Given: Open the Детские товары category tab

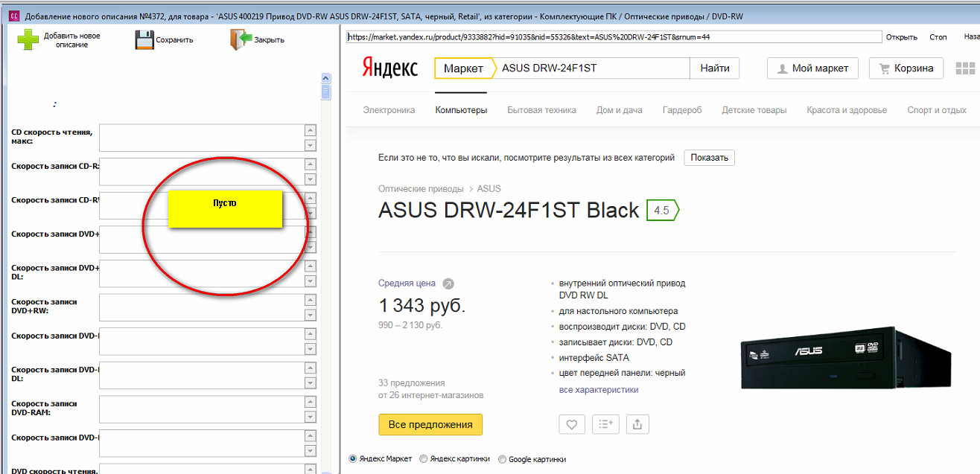Looking at the screenshot, I should tap(754, 110).
